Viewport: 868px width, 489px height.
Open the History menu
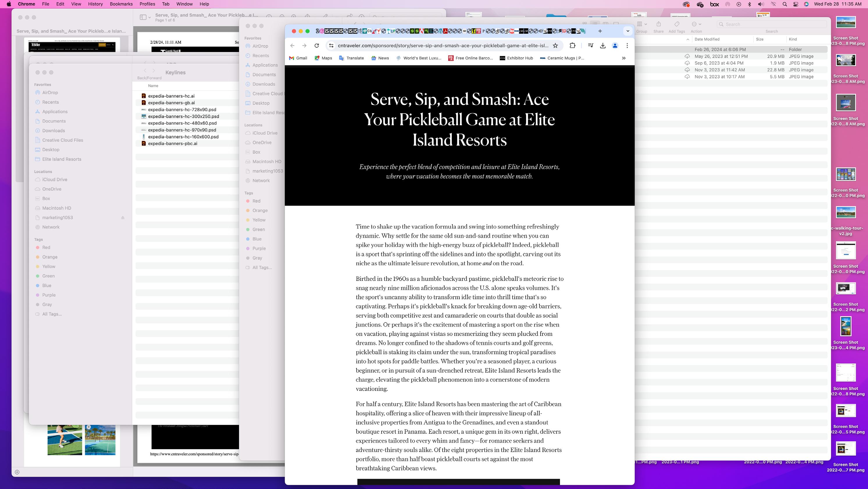[95, 4]
